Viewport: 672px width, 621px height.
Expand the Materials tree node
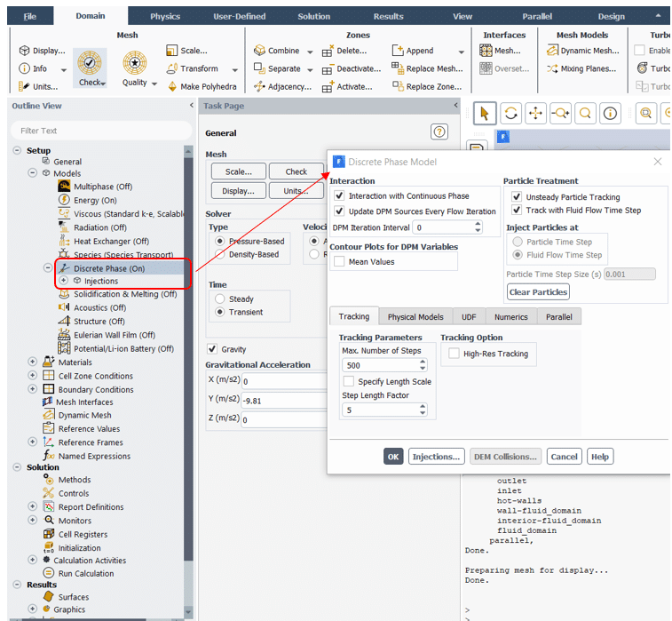[33, 362]
